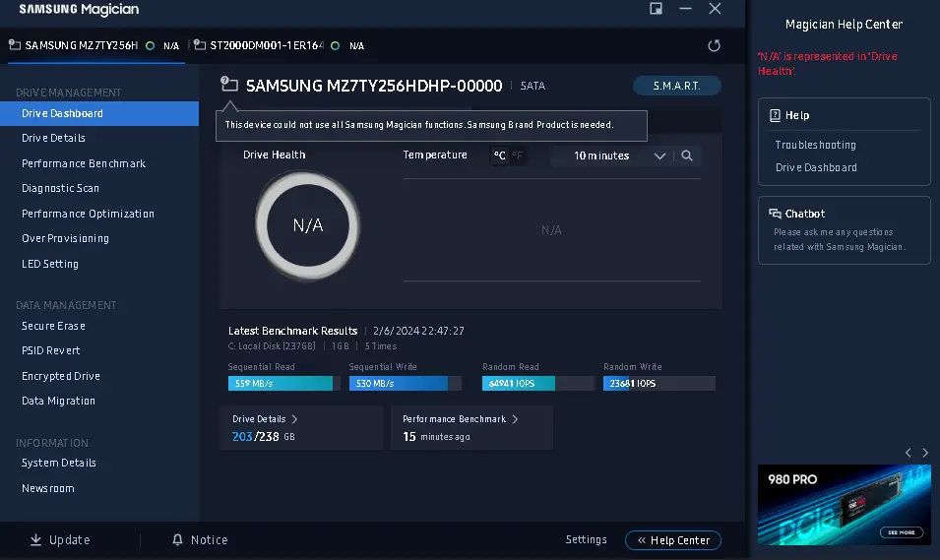Viewport: 940px width, 560px height.
Task: Click the Sequential Write 530 MB/s bar
Action: (406, 383)
